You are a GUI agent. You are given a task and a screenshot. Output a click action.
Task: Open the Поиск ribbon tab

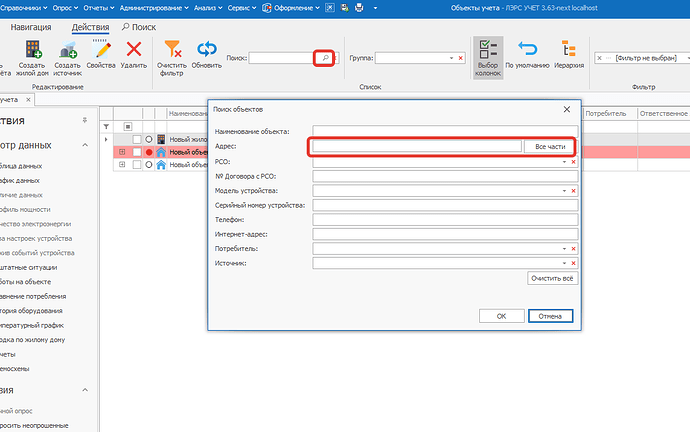(x=139, y=27)
